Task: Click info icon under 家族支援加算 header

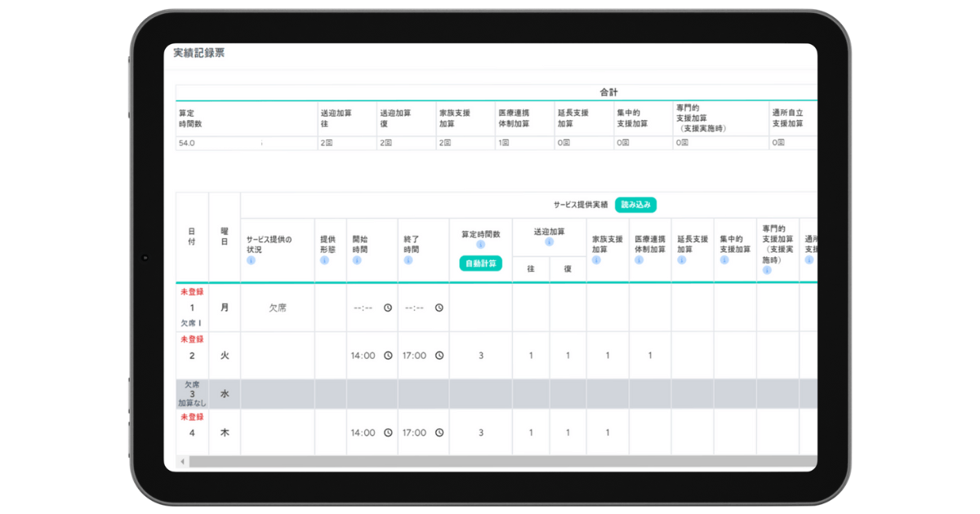Action: tap(596, 260)
